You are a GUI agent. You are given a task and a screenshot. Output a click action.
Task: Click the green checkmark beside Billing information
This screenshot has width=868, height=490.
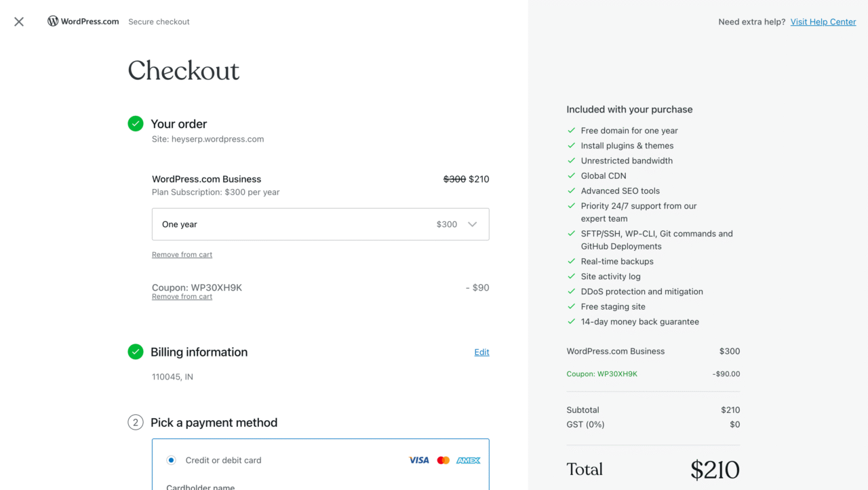pyautogui.click(x=135, y=352)
